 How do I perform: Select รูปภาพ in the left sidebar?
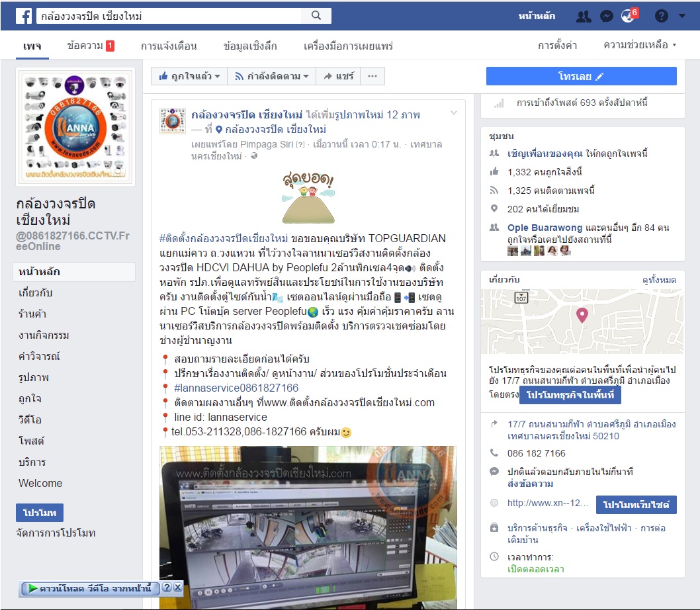34,377
